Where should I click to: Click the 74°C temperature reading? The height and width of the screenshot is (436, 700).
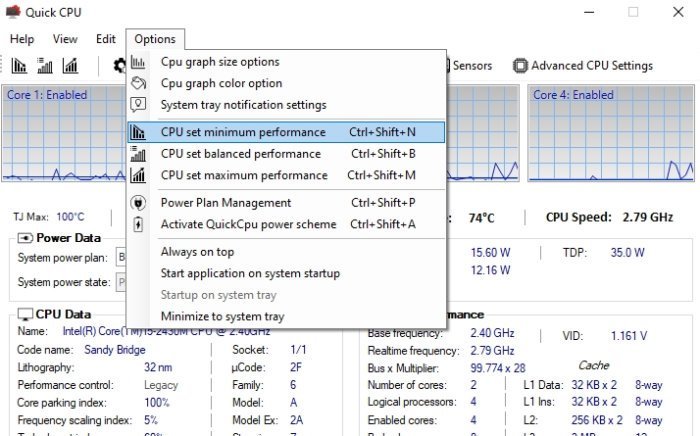[x=481, y=218]
